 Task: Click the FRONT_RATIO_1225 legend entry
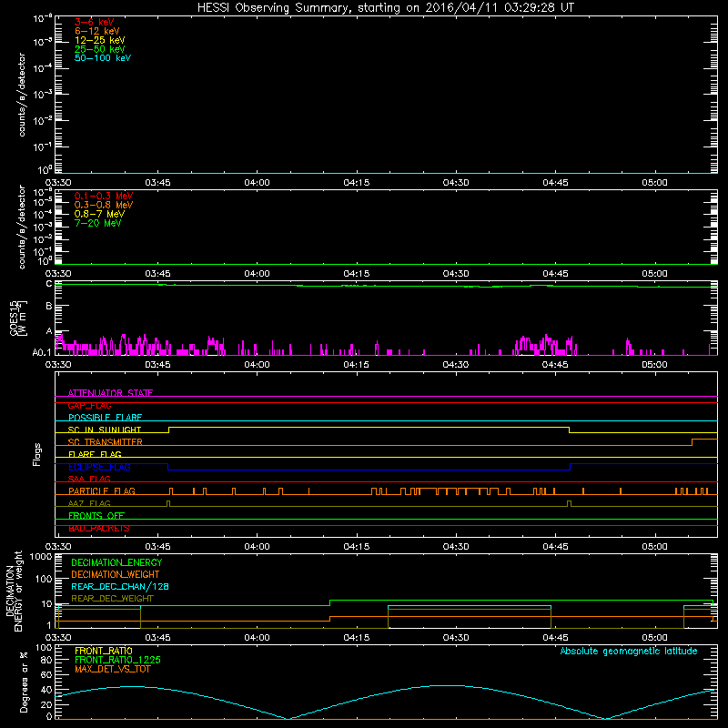[x=117, y=660]
